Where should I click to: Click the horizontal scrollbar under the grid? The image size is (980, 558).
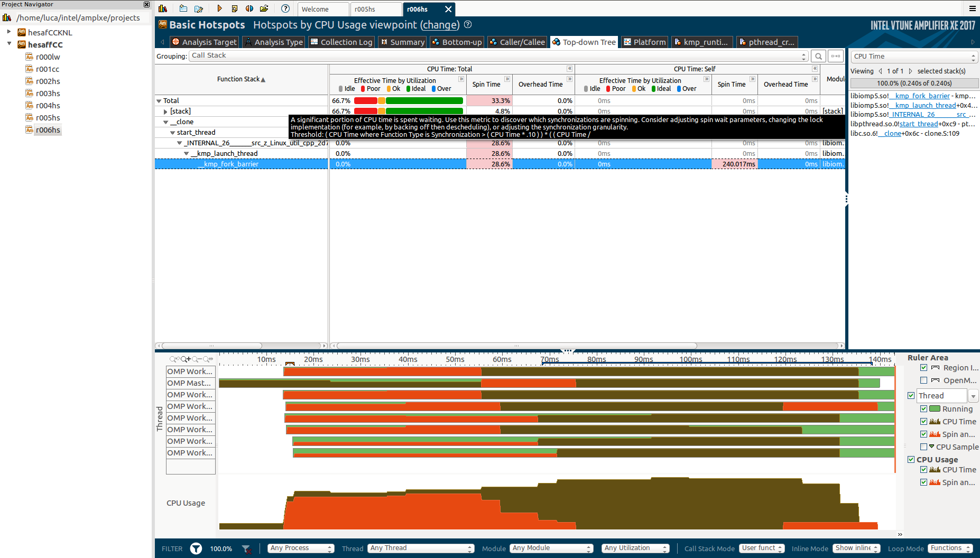point(516,346)
